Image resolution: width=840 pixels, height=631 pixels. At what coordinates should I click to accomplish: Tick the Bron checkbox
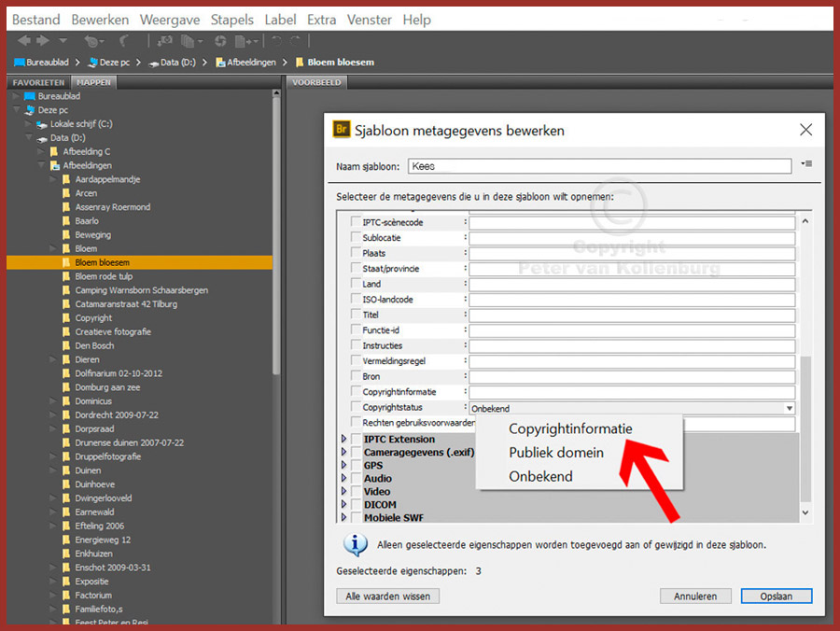pos(356,375)
